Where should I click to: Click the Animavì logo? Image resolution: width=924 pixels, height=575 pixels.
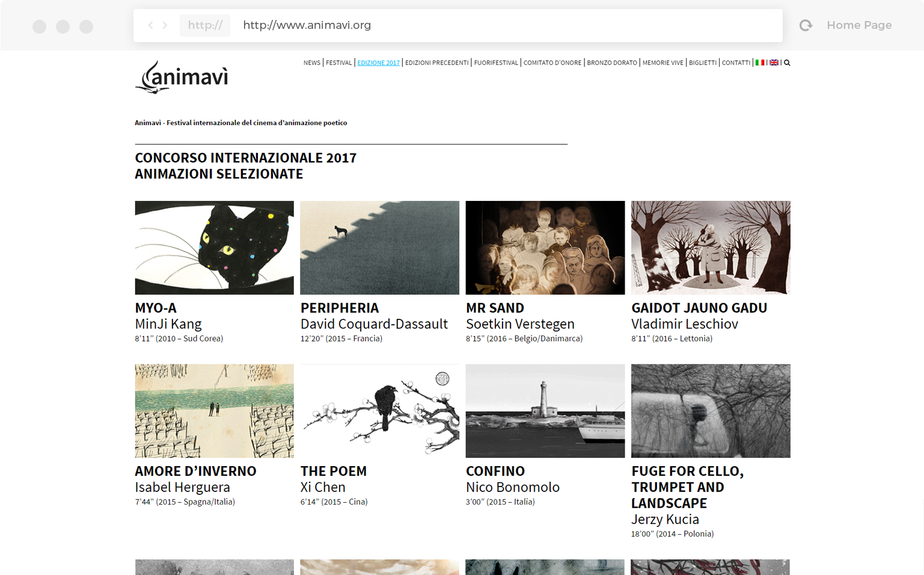pos(182,77)
